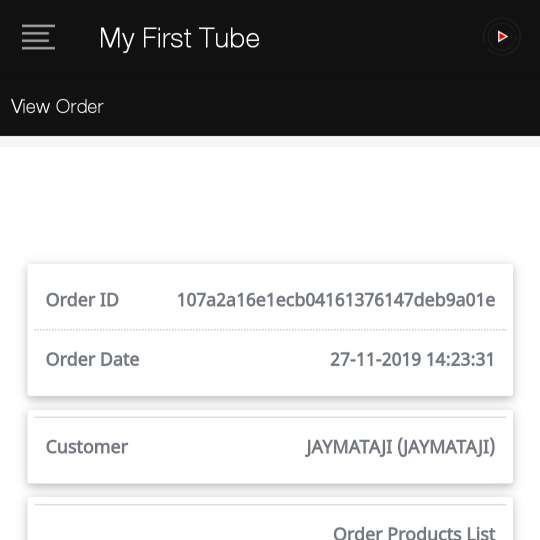Click the Order Products List card
Image resolution: width=540 pixels, height=540 pixels.
(270, 519)
